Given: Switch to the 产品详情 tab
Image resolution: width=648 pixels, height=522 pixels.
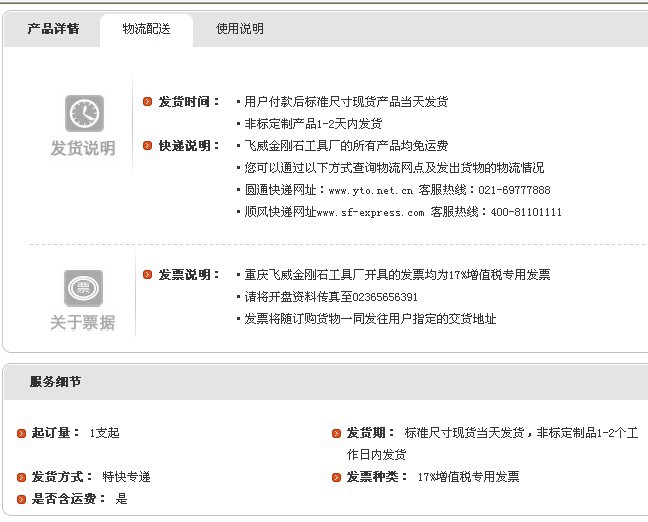Looking at the screenshot, I should (53, 29).
